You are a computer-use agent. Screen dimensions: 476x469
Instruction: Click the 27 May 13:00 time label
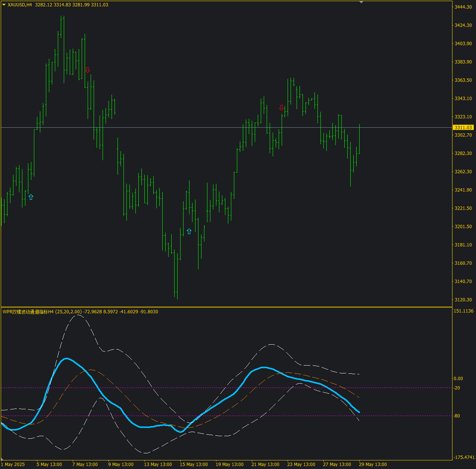coord(337,465)
